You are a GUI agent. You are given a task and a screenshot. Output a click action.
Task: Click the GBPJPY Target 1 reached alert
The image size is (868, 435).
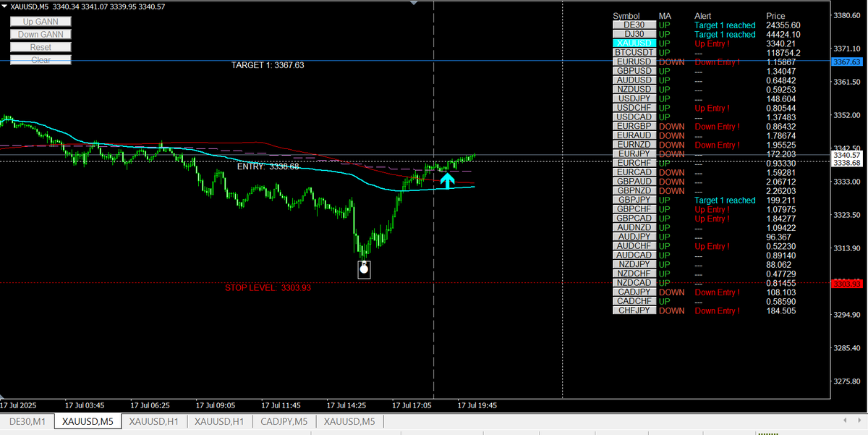(725, 200)
